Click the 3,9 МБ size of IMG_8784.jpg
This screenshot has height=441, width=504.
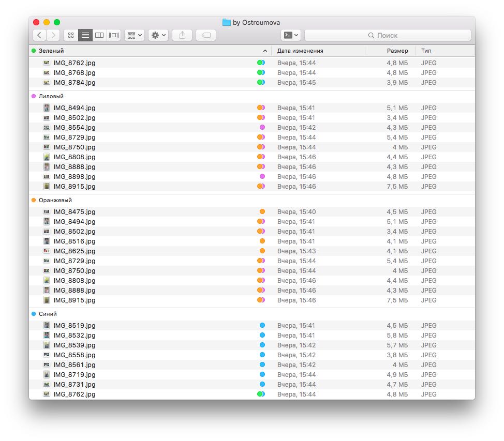397,83
